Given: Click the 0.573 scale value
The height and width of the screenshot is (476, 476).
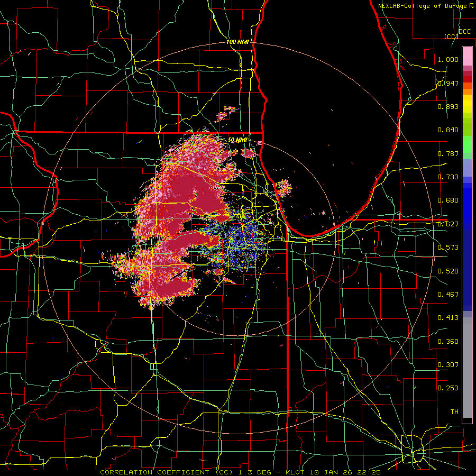Looking at the screenshot, I should click(448, 248).
